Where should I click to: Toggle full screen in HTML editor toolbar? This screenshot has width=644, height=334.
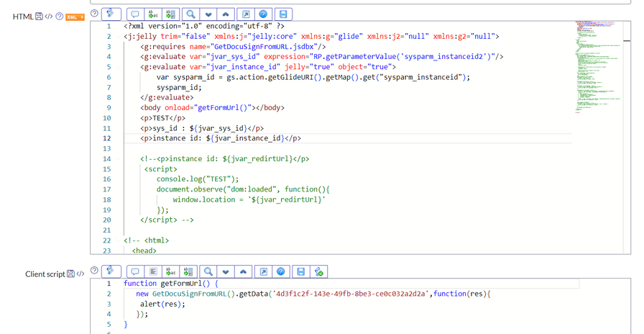[x=246, y=14]
